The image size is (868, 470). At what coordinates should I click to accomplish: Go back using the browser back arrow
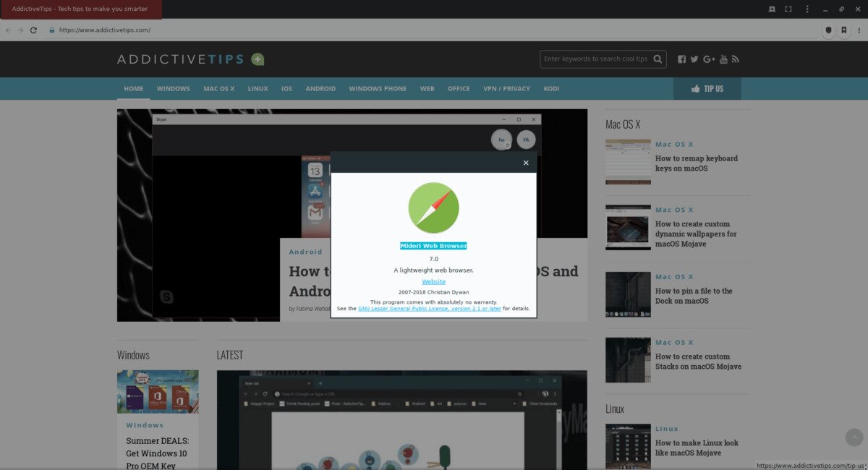pos(8,30)
